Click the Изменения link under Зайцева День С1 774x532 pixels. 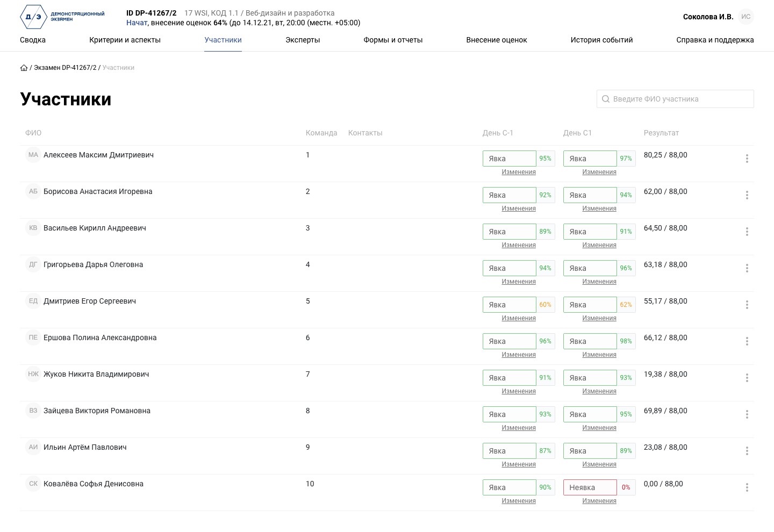tap(599, 428)
